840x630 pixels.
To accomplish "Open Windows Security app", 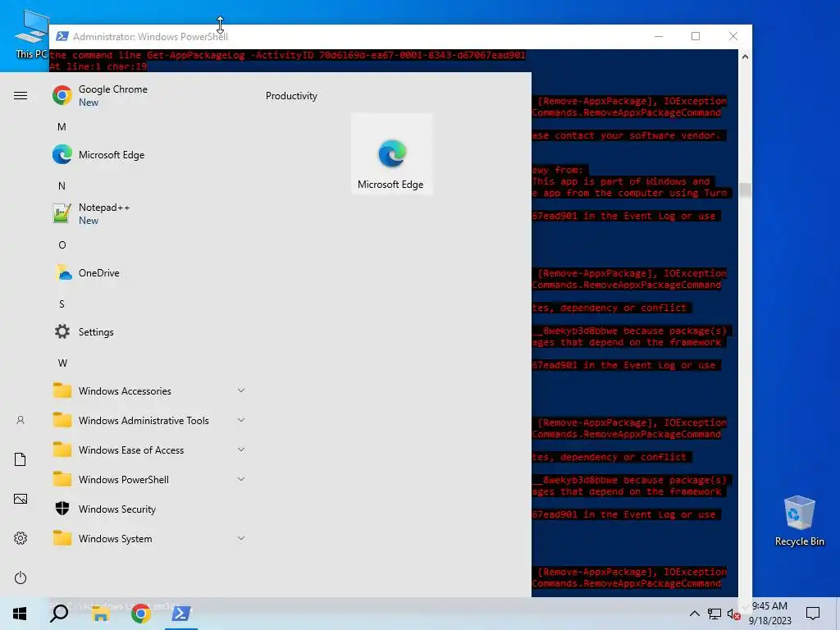I will 150,509.
